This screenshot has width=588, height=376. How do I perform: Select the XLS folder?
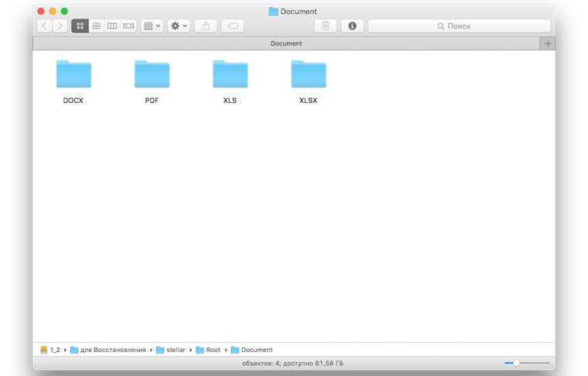point(231,82)
